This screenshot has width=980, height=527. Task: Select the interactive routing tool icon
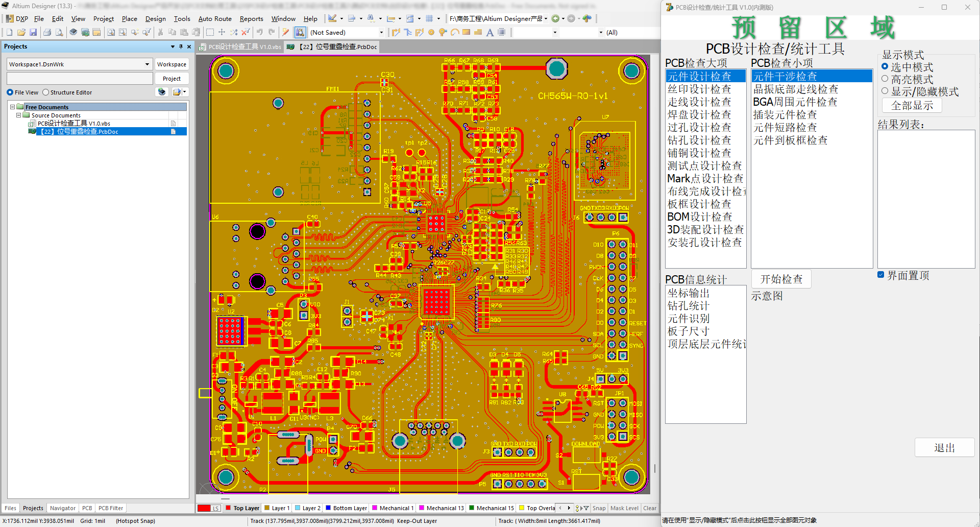click(x=396, y=32)
